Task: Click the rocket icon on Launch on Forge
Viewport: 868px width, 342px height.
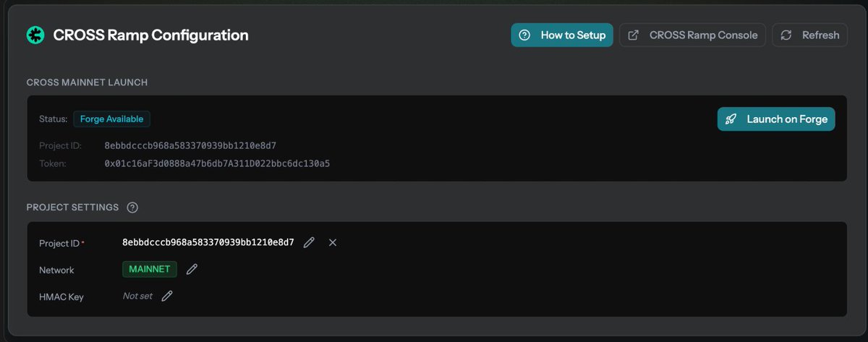Action: click(731, 119)
